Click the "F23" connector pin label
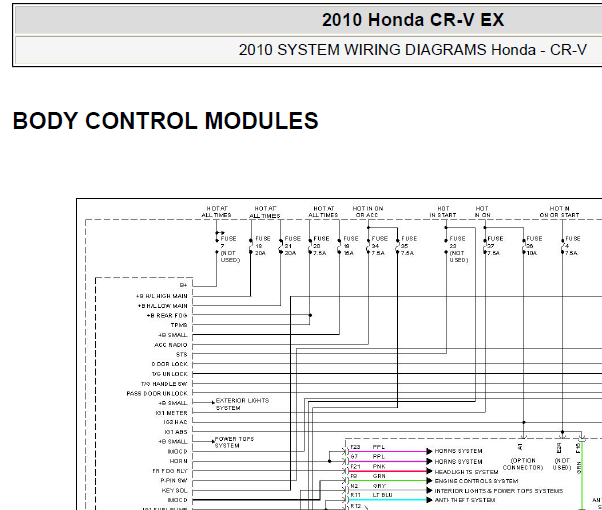Screen dimensions: 602x510 tap(356, 447)
